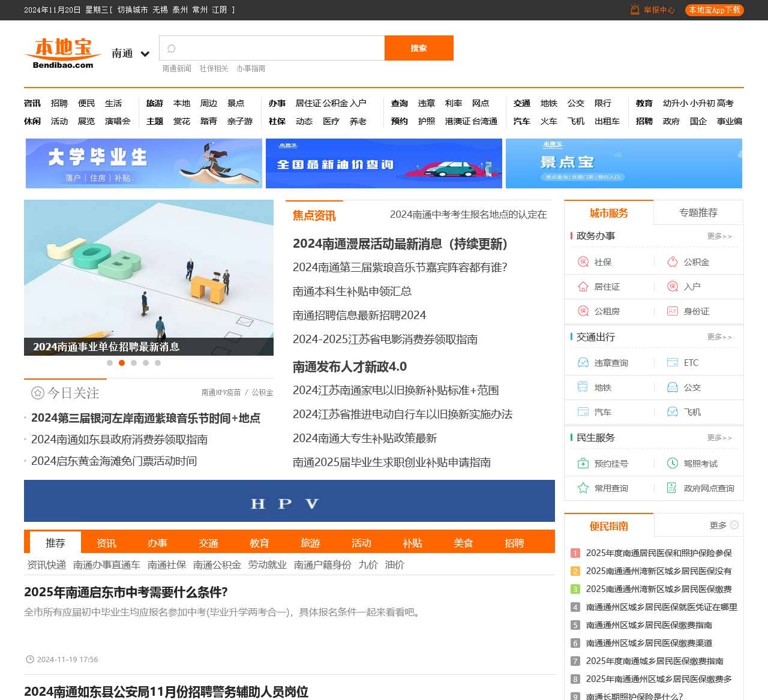The image size is (768, 700).
Task: Click 无锡 city link in top bar
Action: click(x=160, y=10)
